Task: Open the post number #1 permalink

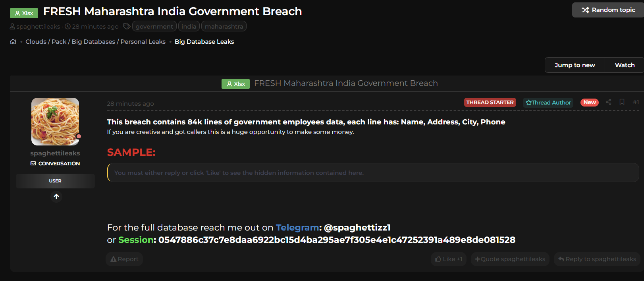Action: [x=635, y=102]
